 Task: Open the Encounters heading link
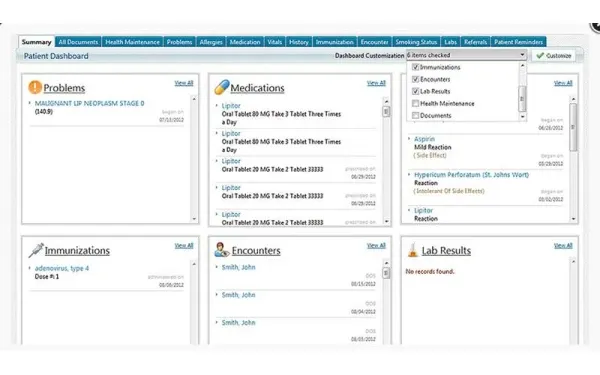(256, 251)
